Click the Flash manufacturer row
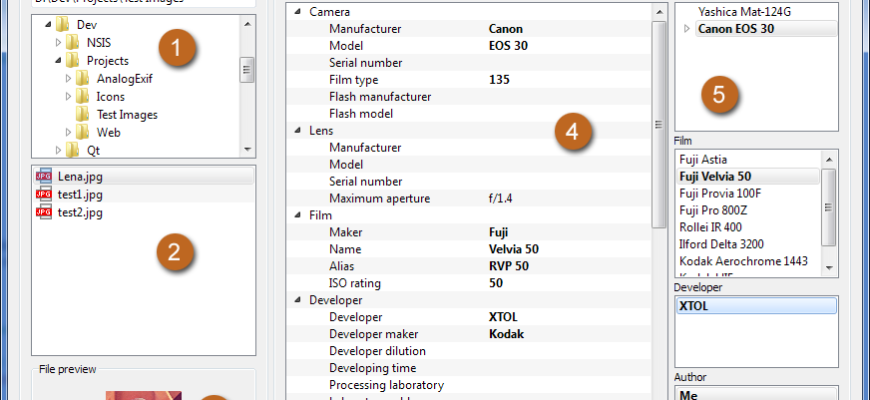This screenshot has width=870, height=400. coord(469,97)
